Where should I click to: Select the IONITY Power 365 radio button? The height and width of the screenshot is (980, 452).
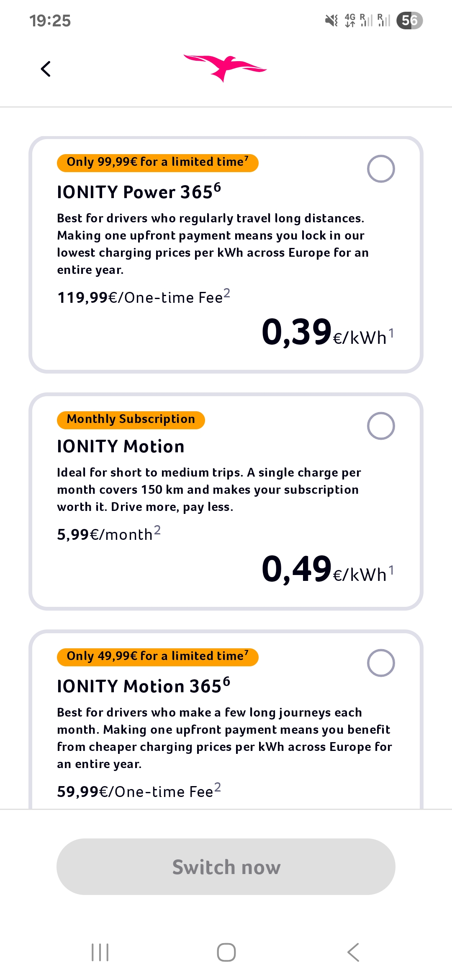coord(380,169)
